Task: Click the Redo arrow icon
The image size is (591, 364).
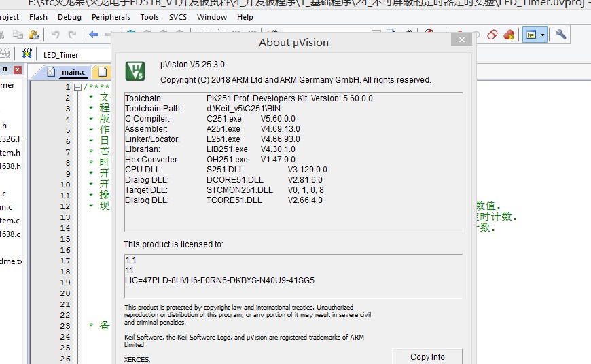Action: (73, 35)
